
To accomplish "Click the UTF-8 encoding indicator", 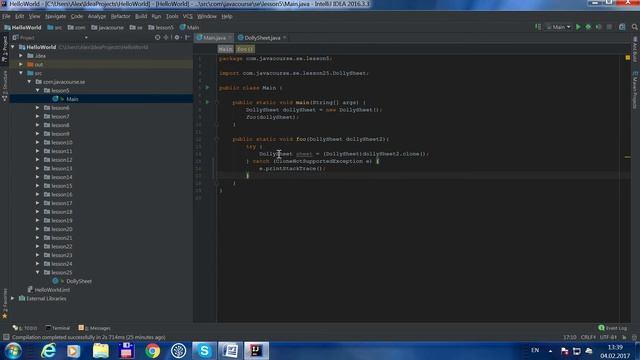I will 608,337.
